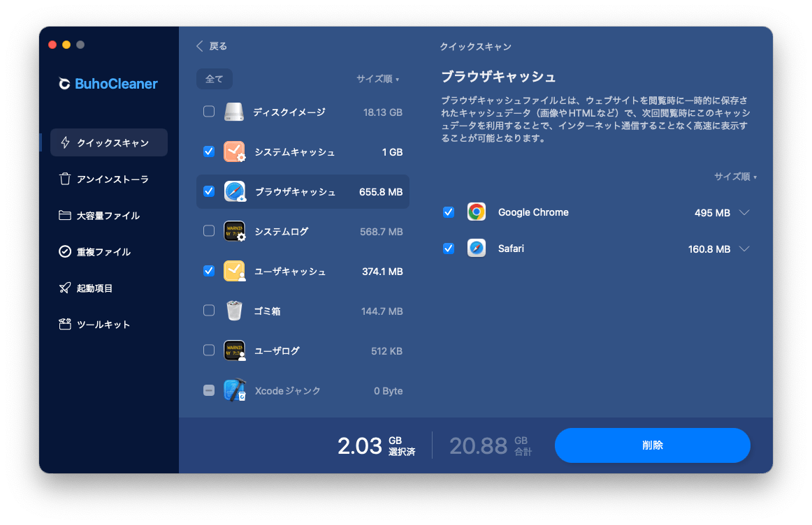
Task: Click the Safari 160.8 MB size
Action: (709, 249)
